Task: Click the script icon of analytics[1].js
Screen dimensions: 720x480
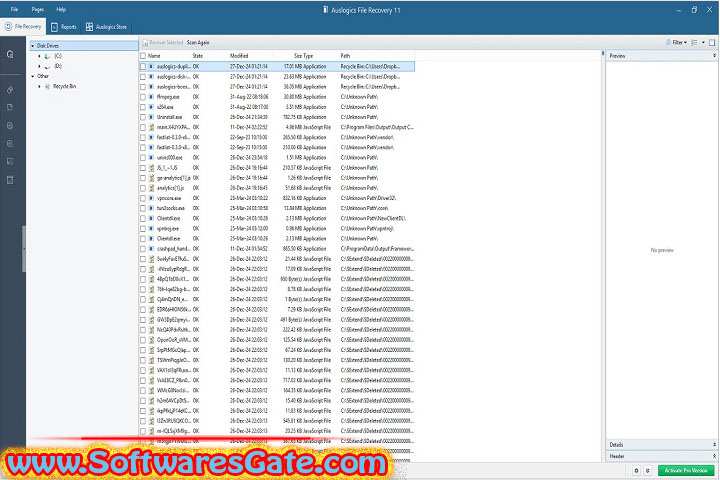Action: coord(151,188)
